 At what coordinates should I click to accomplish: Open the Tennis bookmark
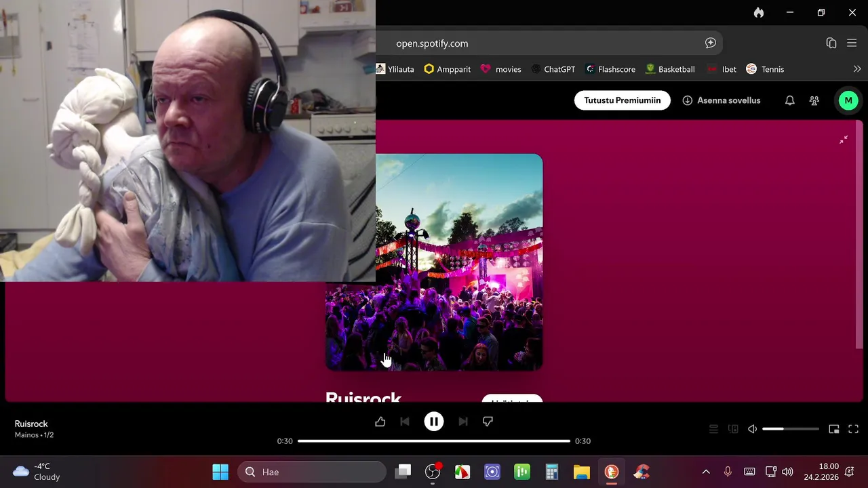(765, 69)
